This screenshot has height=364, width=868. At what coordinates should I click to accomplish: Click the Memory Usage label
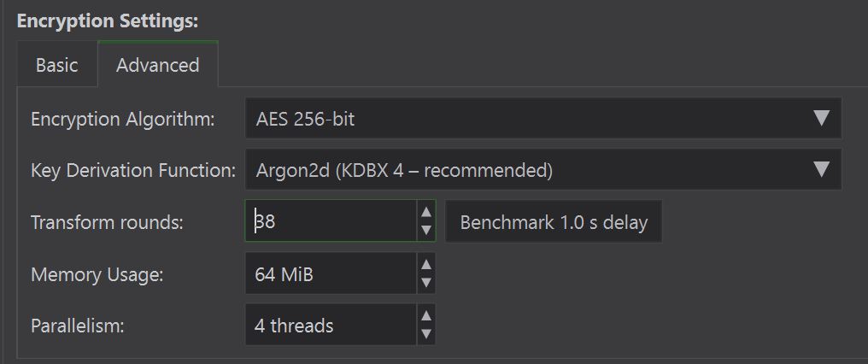pyautogui.click(x=97, y=274)
